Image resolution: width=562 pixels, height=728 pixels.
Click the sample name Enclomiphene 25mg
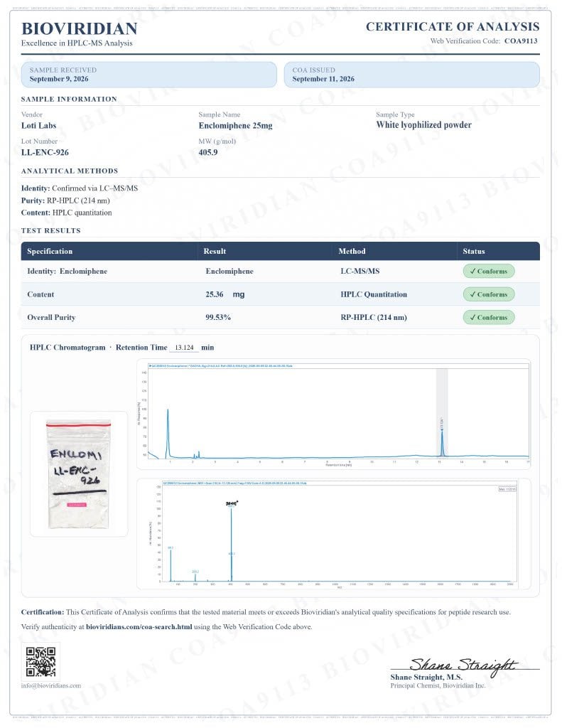(x=235, y=125)
